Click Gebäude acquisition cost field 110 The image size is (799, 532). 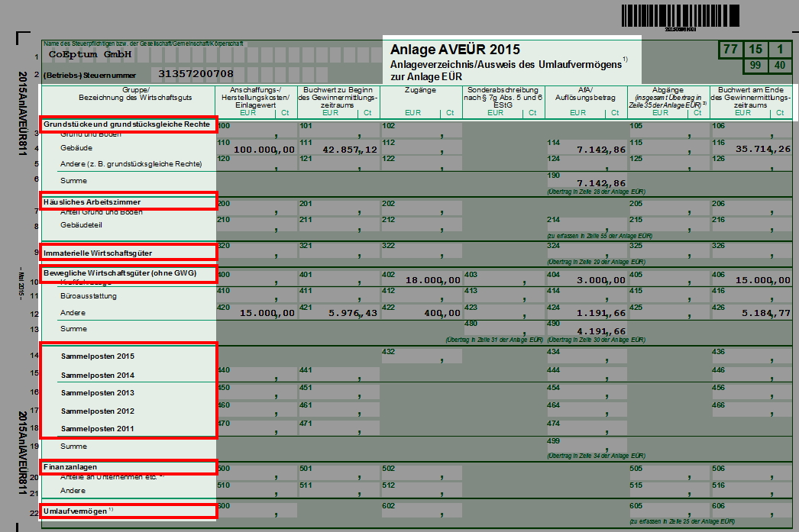pos(256,149)
